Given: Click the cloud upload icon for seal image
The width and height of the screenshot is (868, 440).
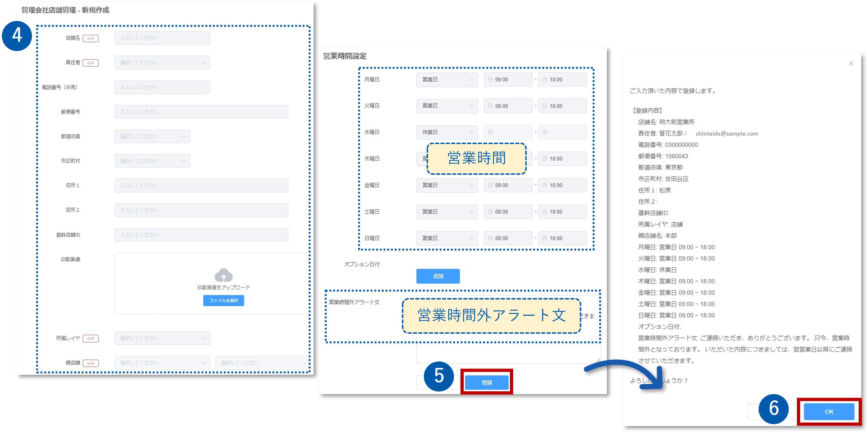Looking at the screenshot, I should pyautogui.click(x=223, y=275).
